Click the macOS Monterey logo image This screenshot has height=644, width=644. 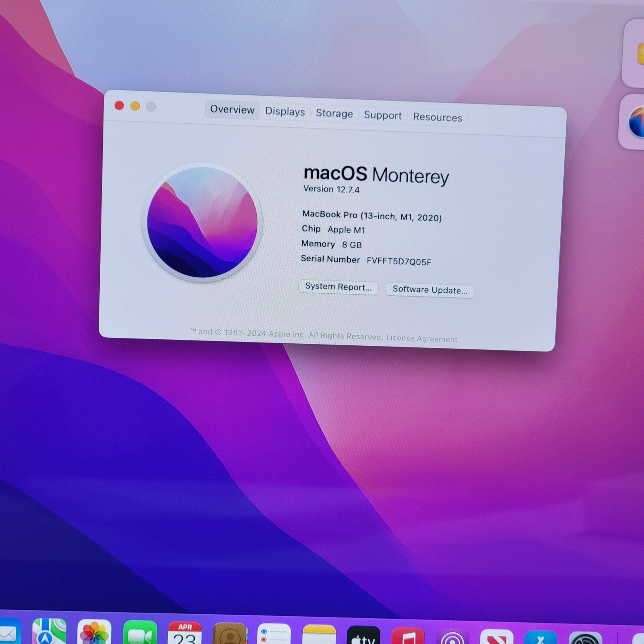(202, 222)
